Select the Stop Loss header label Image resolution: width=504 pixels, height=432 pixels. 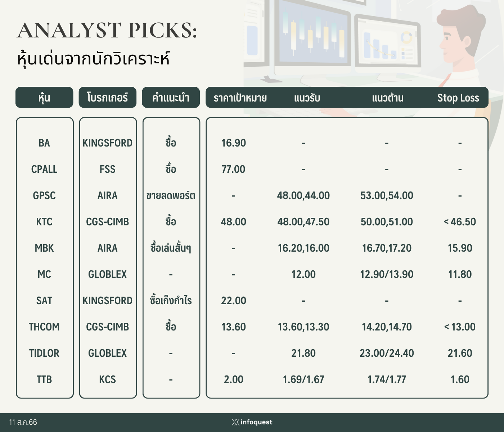coord(458,98)
